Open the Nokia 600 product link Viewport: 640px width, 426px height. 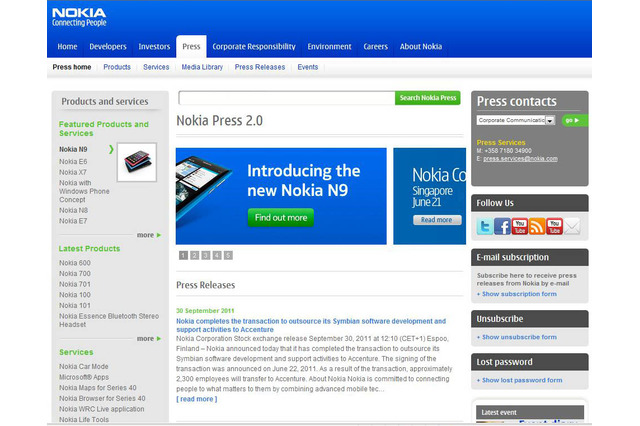75,263
